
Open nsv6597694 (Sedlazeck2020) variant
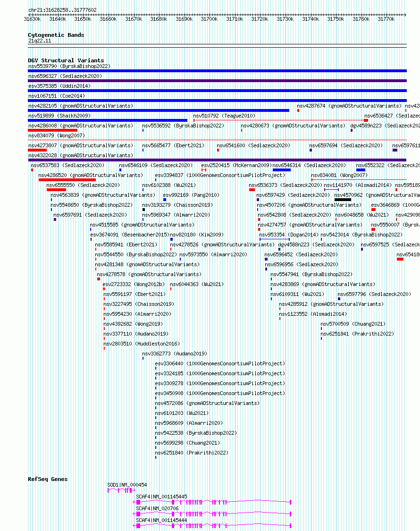pos(346,146)
